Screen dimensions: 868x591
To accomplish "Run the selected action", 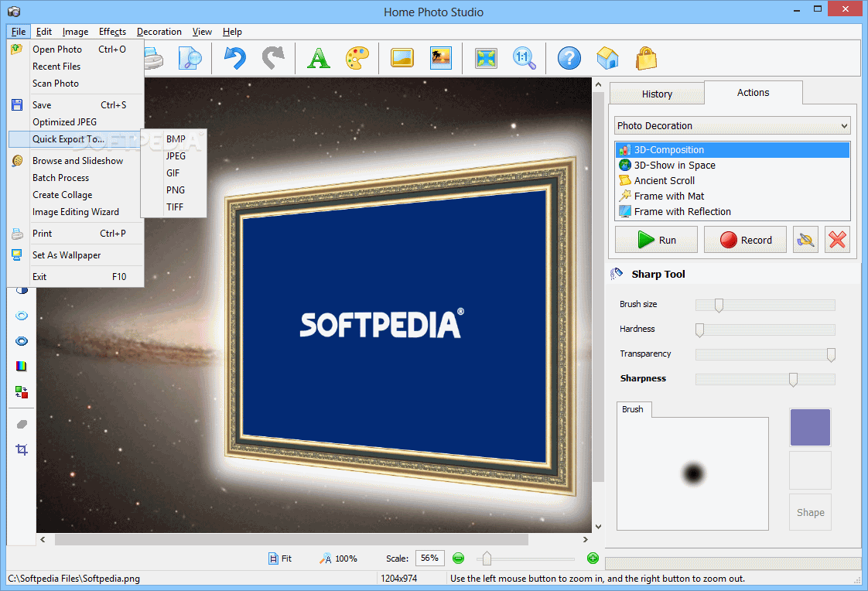I will point(657,240).
